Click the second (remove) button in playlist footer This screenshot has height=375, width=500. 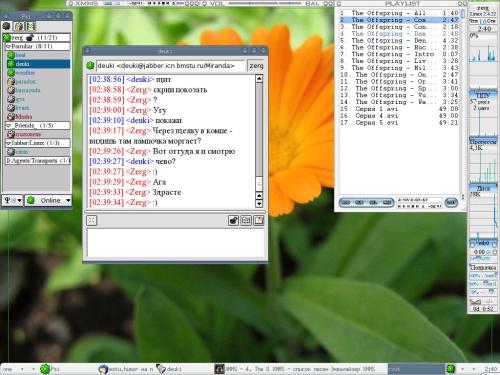click(x=359, y=202)
